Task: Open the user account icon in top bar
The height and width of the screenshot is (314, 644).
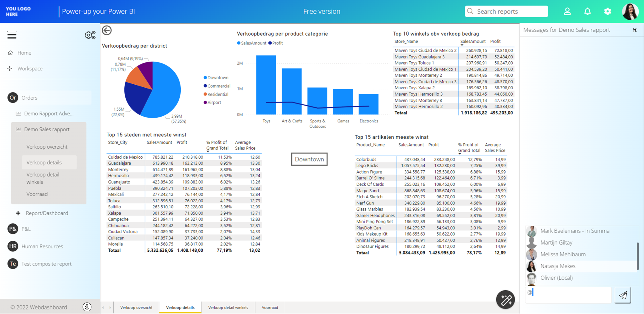Action: (567, 11)
